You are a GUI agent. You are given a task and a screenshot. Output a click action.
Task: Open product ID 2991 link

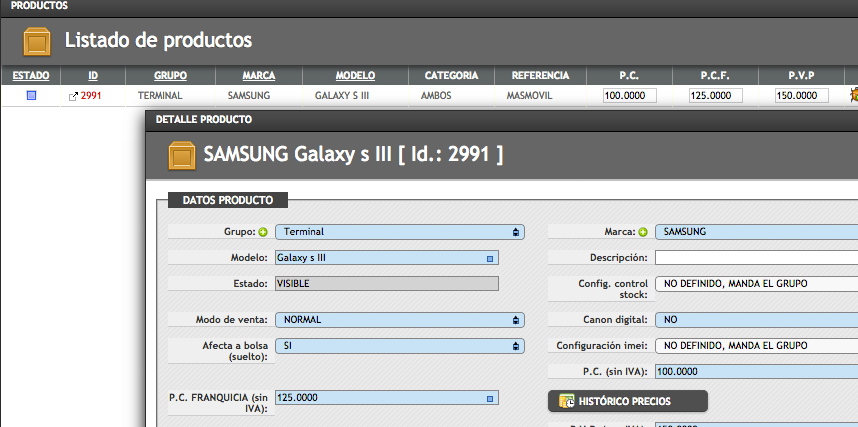pos(91,96)
